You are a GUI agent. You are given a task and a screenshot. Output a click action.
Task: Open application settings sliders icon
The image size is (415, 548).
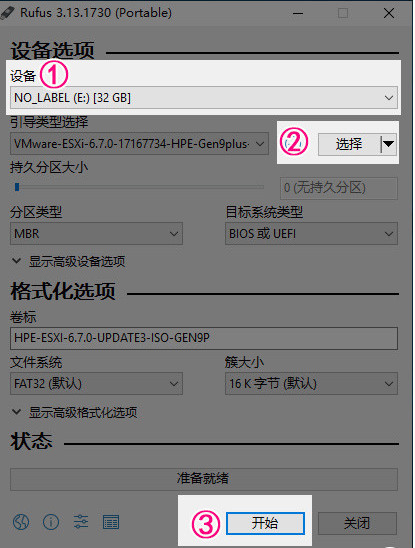point(81,522)
